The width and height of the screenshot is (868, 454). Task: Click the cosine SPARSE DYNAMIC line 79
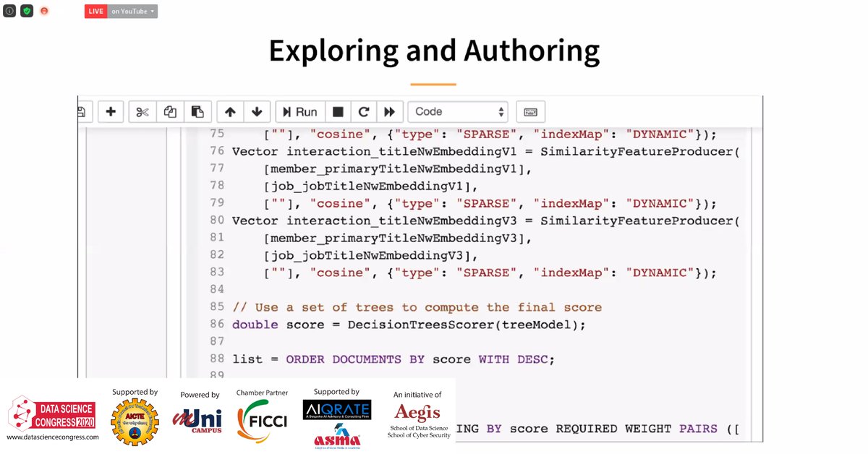[490, 203]
